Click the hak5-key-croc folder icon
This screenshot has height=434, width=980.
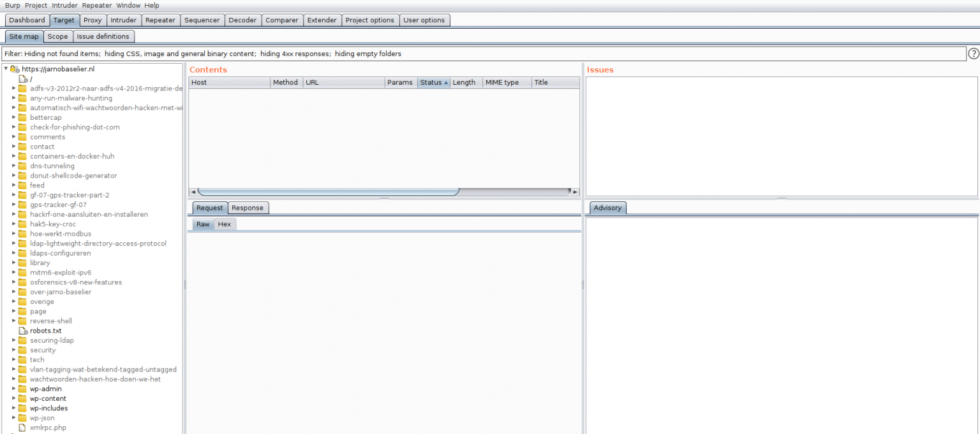point(22,224)
